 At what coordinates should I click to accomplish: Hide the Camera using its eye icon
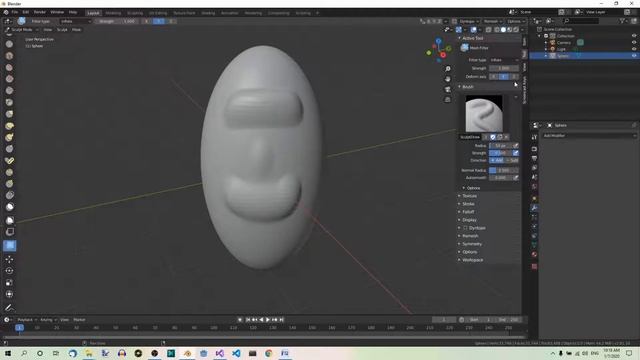634,42
